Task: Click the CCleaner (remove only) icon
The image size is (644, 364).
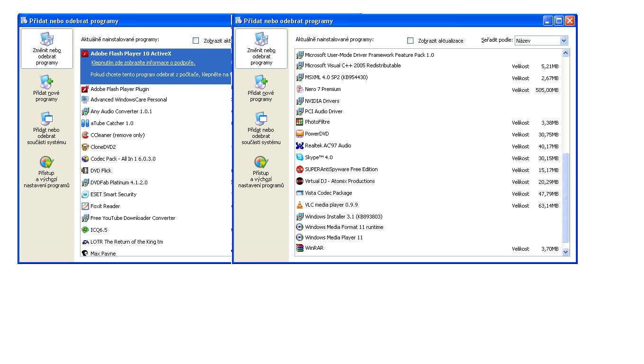Action: click(85, 135)
